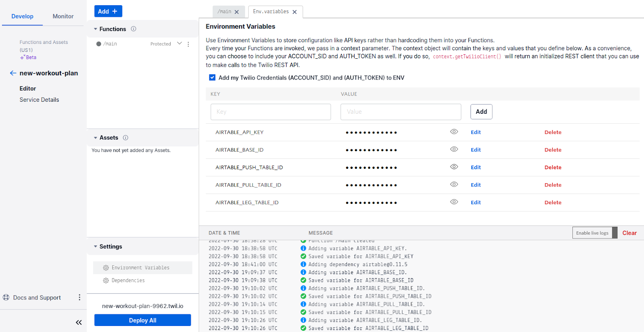Reveal the AIRTABLE_PULL_TABLE_ID value
Screen dimensions: 644x332
point(454,184)
